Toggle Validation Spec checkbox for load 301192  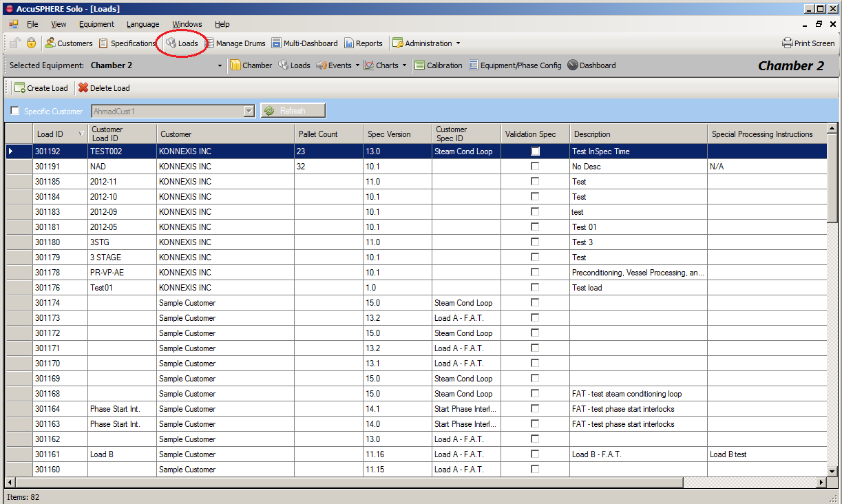[535, 151]
